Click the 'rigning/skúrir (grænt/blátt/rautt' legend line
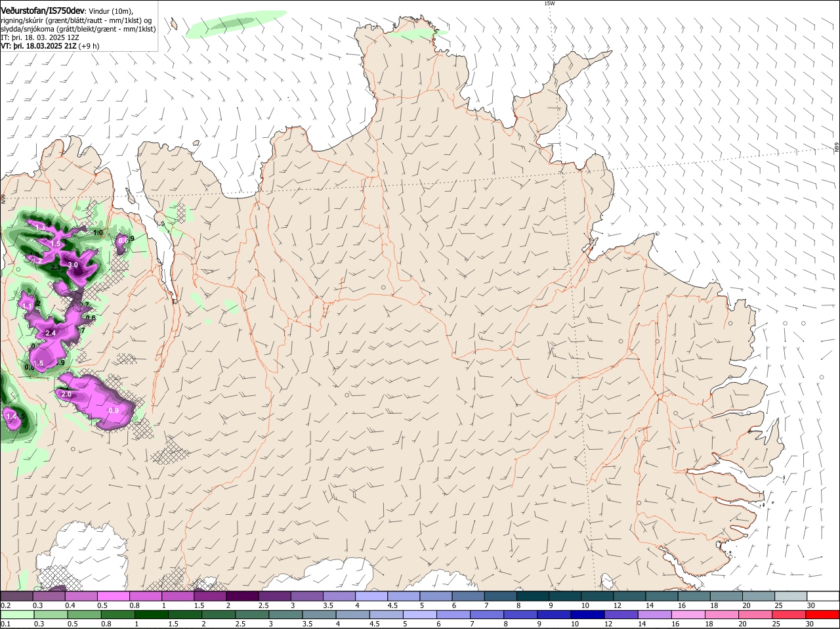The height and width of the screenshot is (629, 840). (76, 20)
